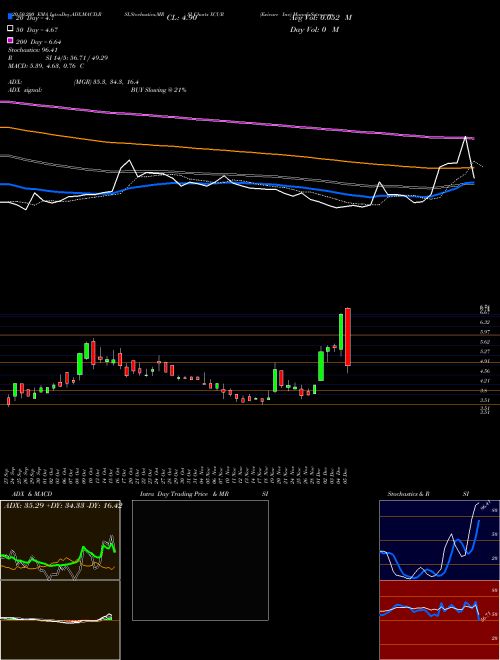Open the MACD mini chart below ADX
The image size is (500, 660).
(x=60, y=620)
